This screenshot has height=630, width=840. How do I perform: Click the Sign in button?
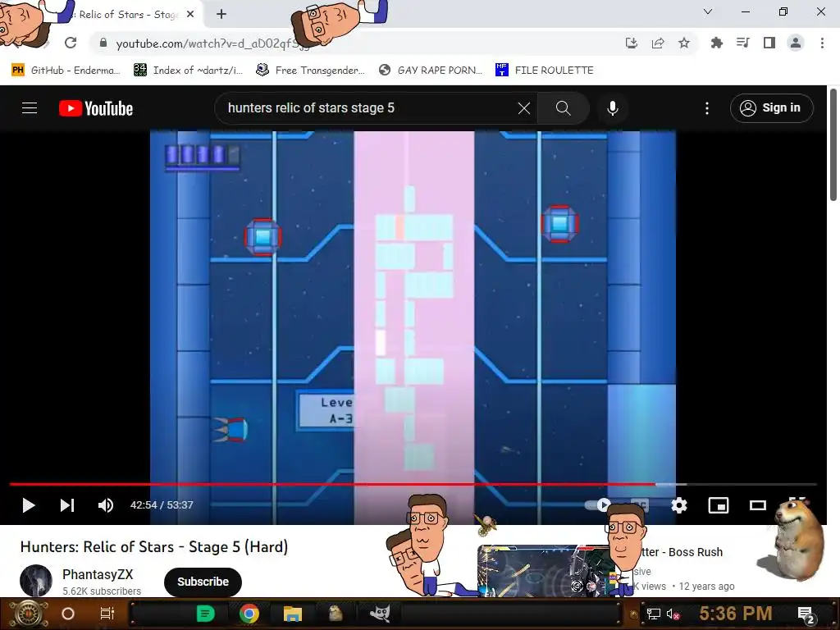771,108
